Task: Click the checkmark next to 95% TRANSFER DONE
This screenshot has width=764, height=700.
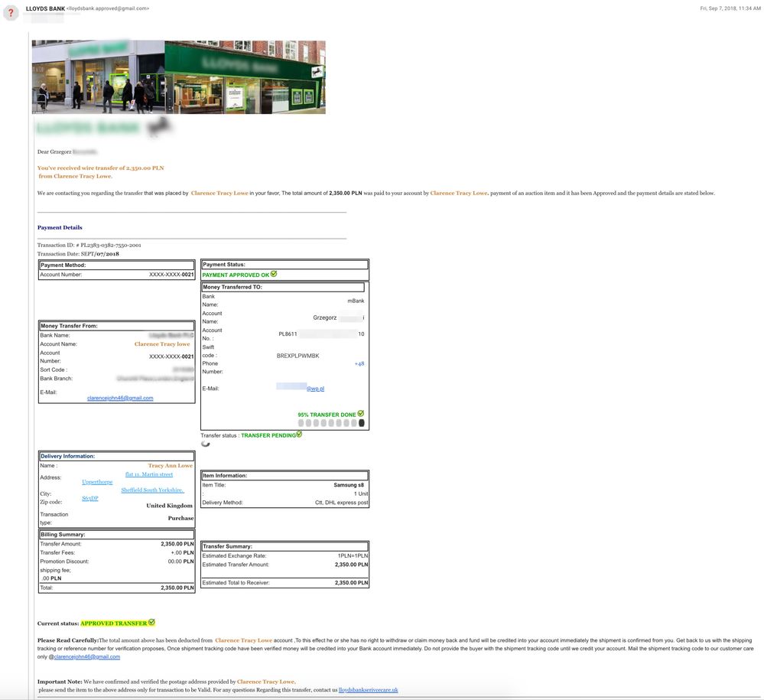Action: pos(361,414)
